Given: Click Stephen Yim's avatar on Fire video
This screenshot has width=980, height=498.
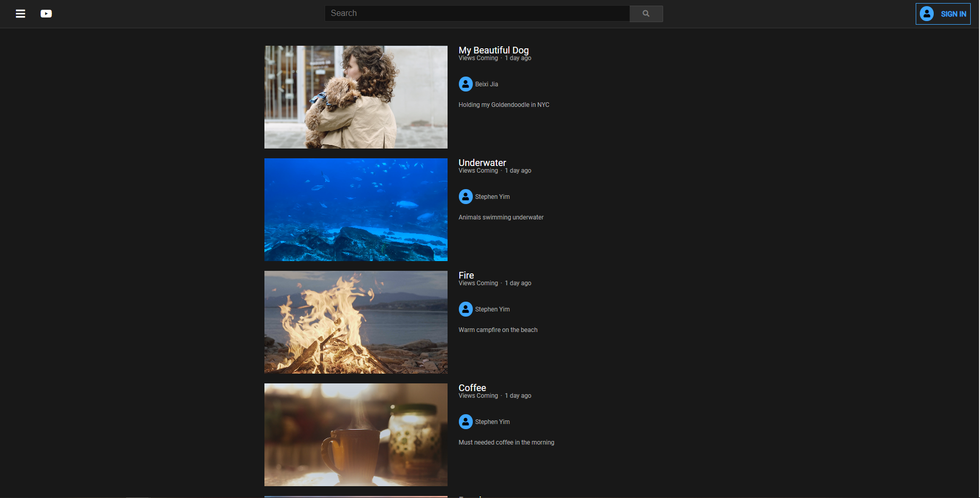Looking at the screenshot, I should 466,309.
